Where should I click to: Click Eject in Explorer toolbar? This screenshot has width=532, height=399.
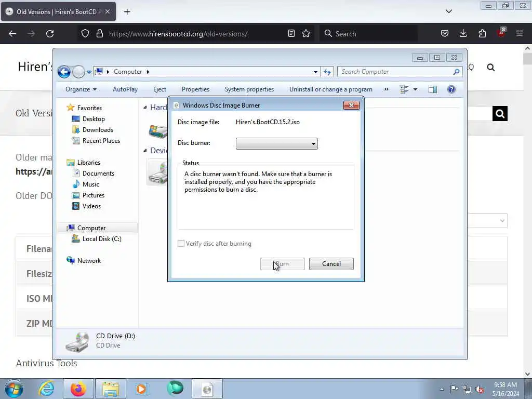(159, 89)
